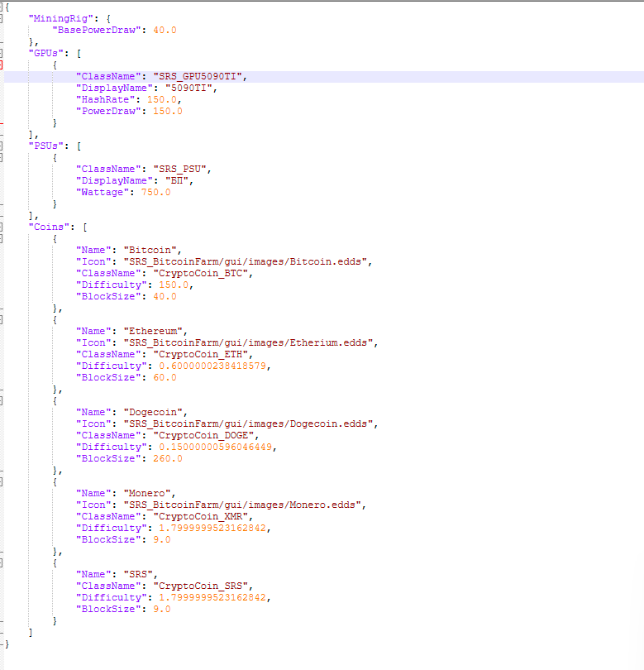
Task: Collapse the red fold marker of GPU object
Action: (1, 65)
